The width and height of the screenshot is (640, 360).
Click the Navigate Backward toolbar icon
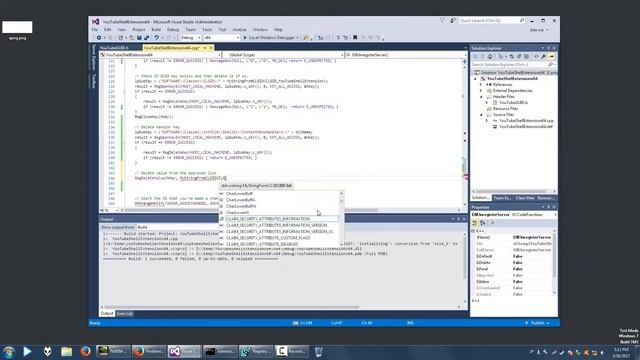99,38
